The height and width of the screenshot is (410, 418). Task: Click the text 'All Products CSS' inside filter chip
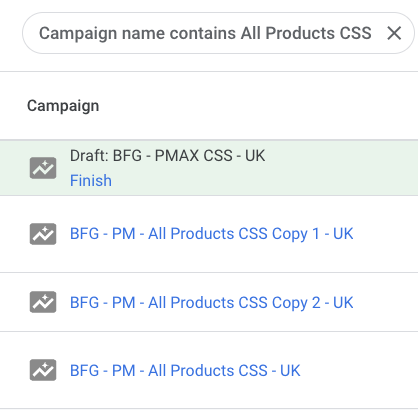tap(306, 33)
